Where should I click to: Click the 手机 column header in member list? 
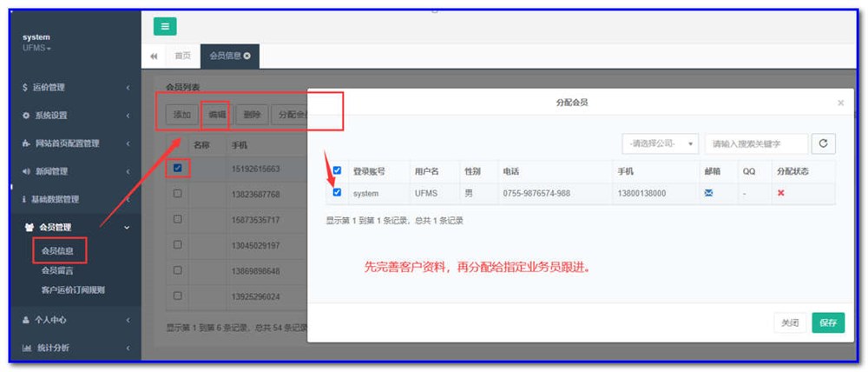pyautogui.click(x=240, y=145)
